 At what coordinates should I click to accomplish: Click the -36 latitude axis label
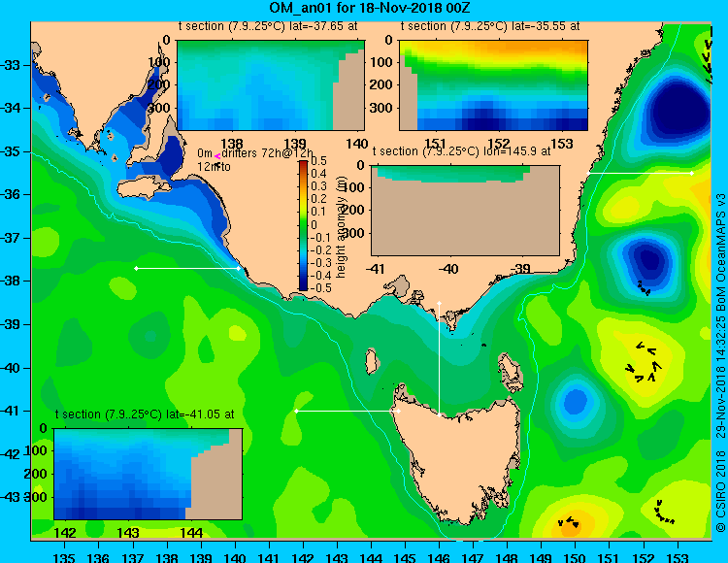(11, 194)
